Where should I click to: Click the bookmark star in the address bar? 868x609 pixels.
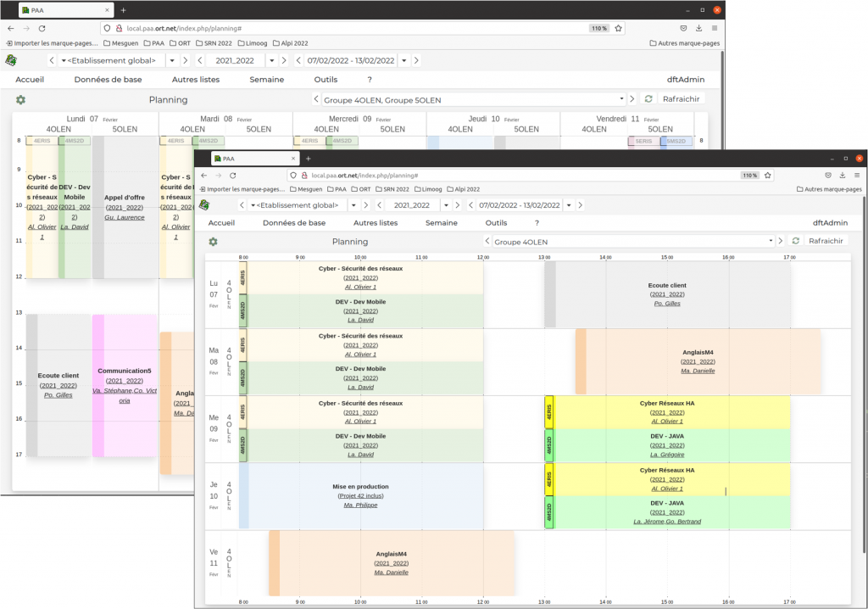tap(767, 175)
